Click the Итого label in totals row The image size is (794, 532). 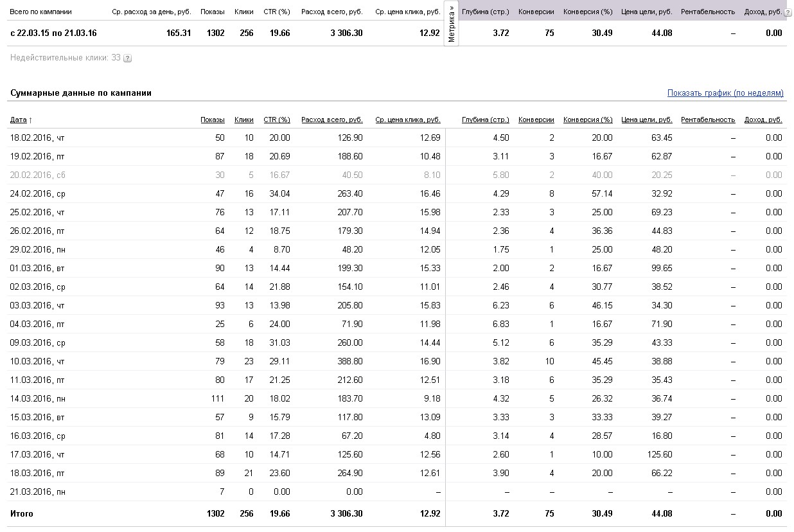22,513
